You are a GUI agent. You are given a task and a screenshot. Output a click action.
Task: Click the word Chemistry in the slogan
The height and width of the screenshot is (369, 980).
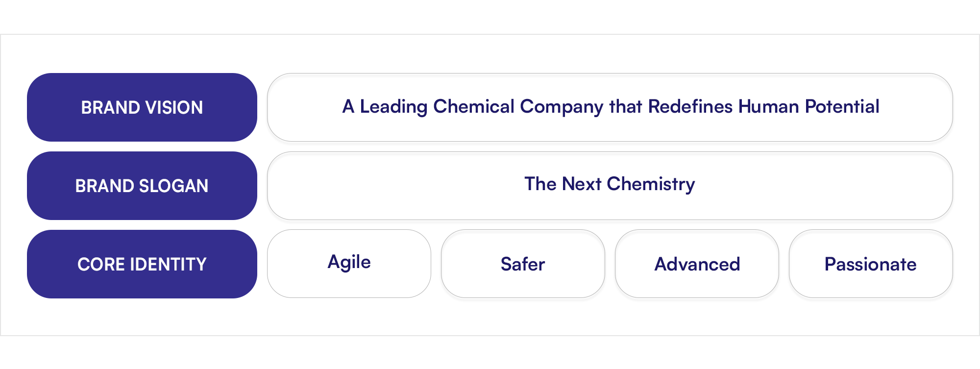click(651, 185)
